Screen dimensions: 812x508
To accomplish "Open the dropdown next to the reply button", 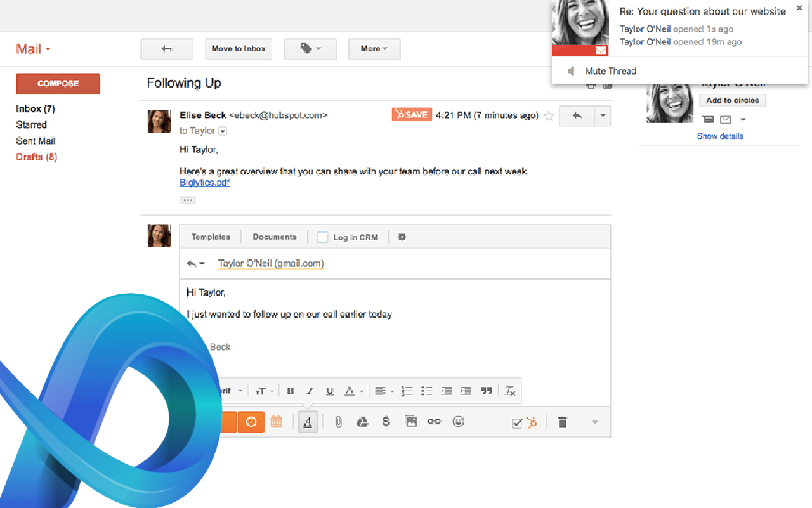I will pyautogui.click(x=603, y=116).
